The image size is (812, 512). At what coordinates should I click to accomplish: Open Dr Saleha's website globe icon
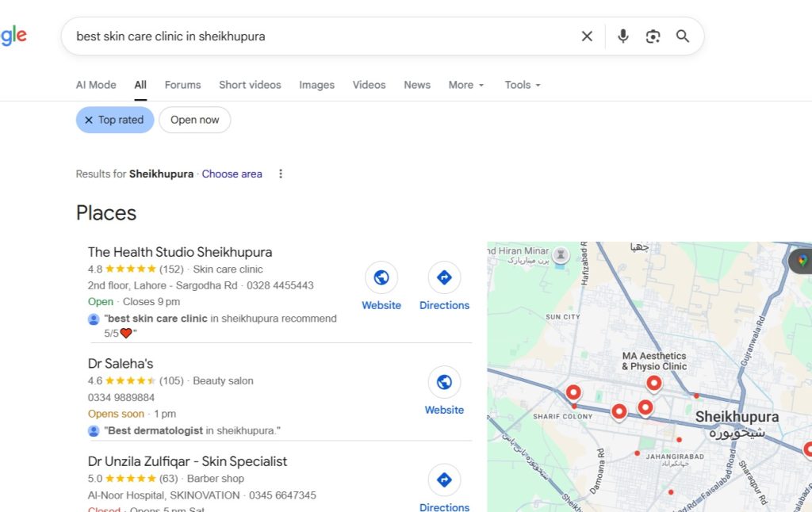pos(444,383)
